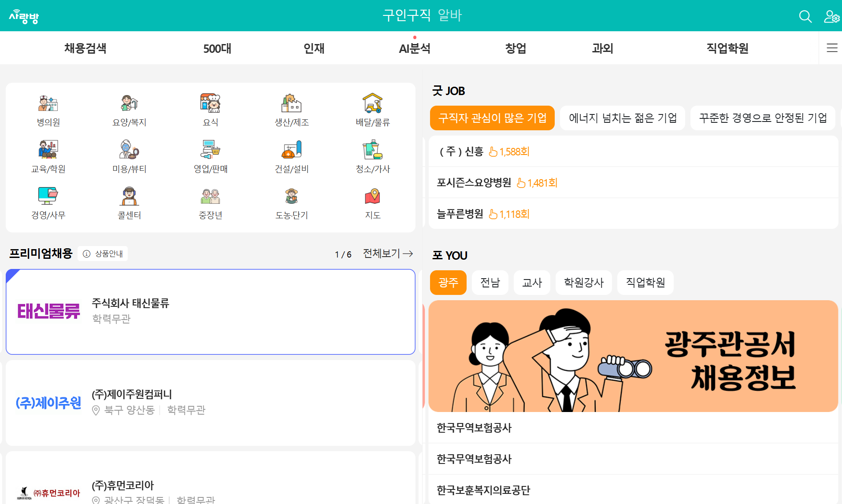Select the 구직자 관심이 많은 기업 tab
The height and width of the screenshot is (504, 842).
pos(492,118)
